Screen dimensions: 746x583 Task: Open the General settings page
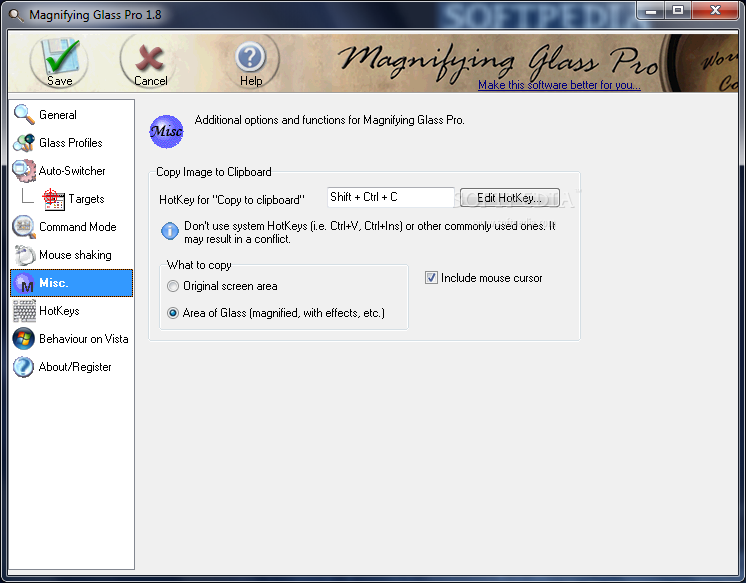(x=72, y=115)
